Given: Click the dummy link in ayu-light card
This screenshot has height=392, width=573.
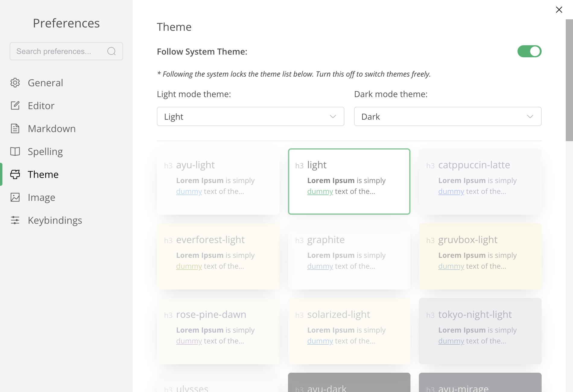Looking at the screenshot, I should click(189, 191).
